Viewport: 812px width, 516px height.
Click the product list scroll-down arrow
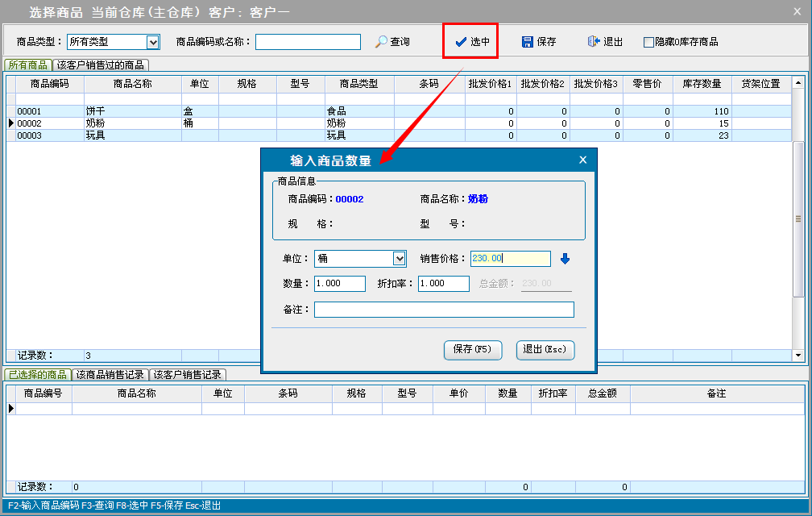(799, 355)
